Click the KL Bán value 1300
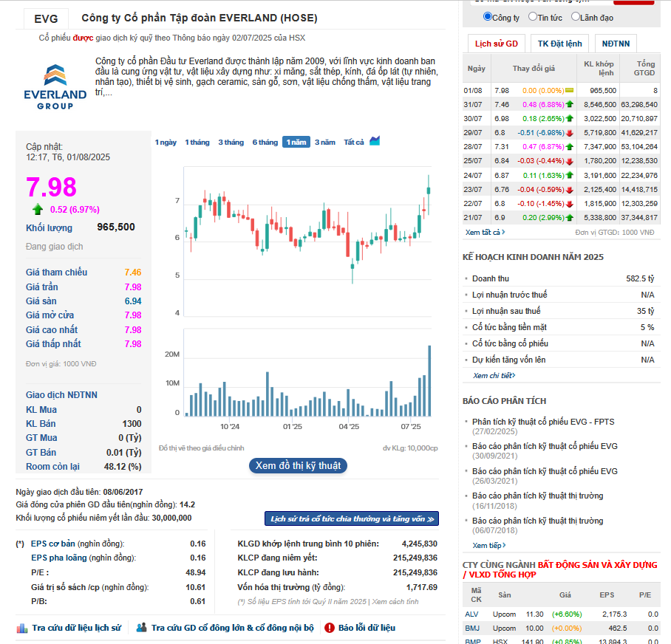The height and width of the screenshot is (644, 671). pos(132,424)
